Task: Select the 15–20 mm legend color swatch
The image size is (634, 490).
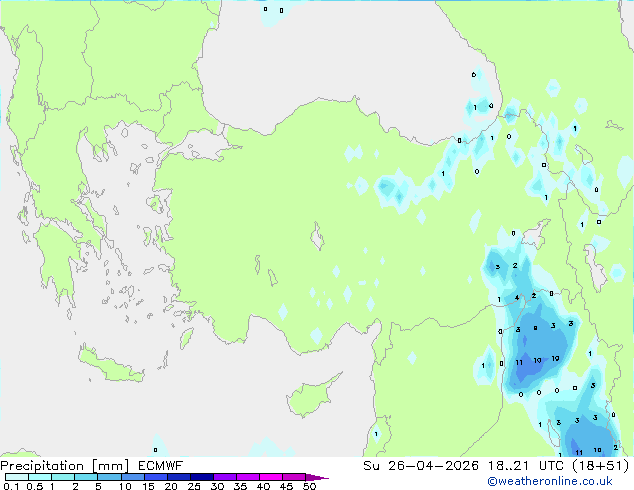Action: 156,477
